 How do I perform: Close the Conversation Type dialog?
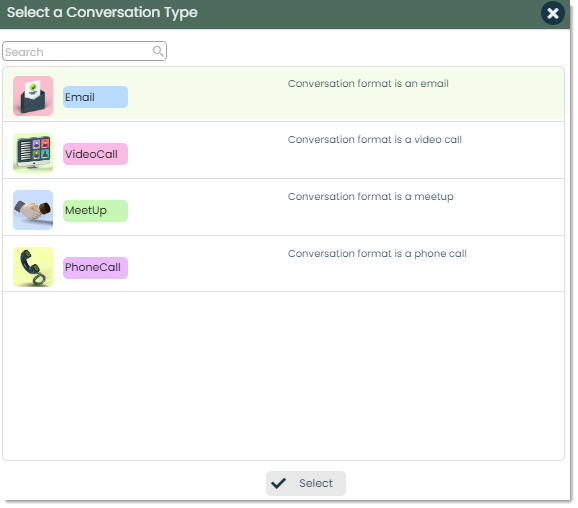coord(553,13)
